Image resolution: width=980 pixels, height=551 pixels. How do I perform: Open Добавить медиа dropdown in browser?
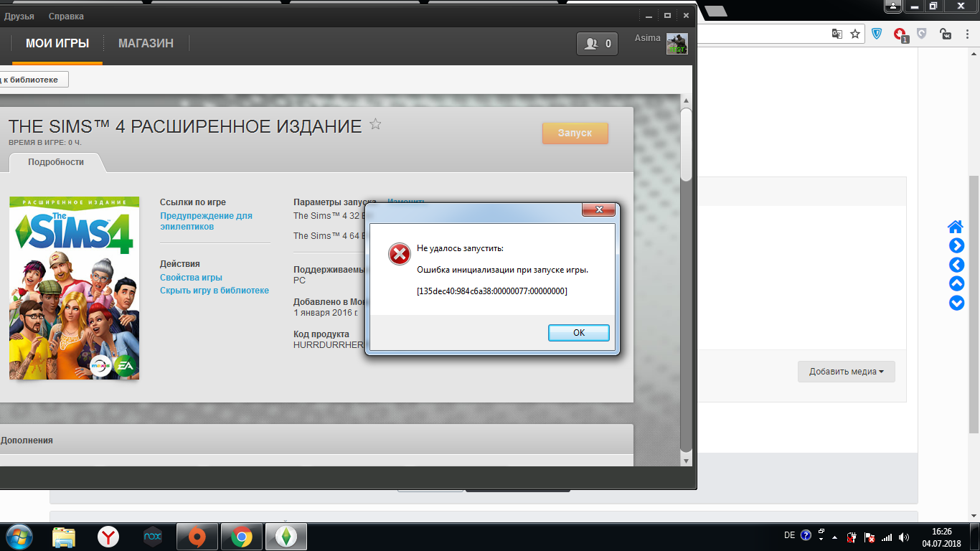click(x=847, y=372)
